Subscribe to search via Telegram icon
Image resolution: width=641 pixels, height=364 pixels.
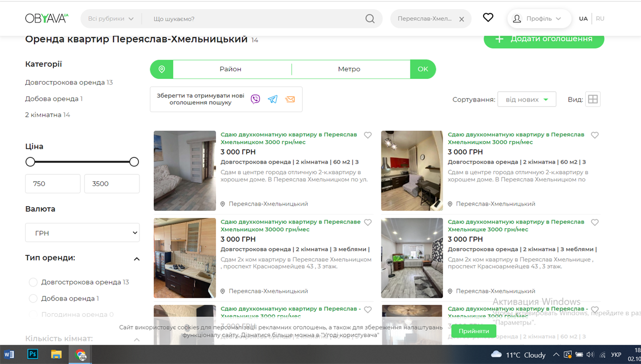coord(273,99)
